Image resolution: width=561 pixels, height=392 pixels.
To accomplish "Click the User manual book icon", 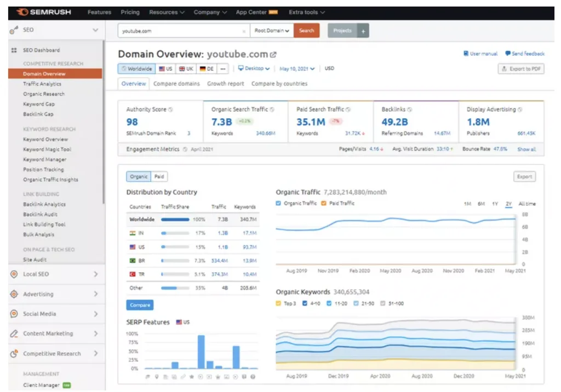I will (x=466, y=54).
